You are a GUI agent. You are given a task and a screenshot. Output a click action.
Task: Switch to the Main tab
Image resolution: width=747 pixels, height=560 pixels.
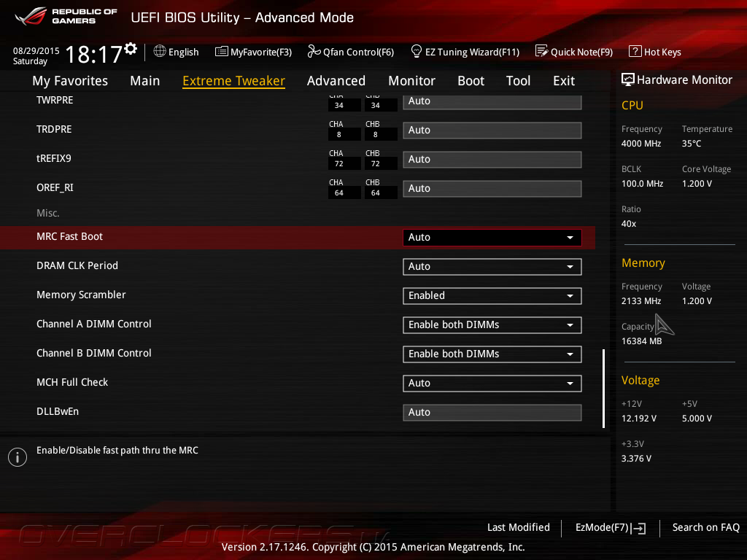pyautogui.click(x=145, y=81)
